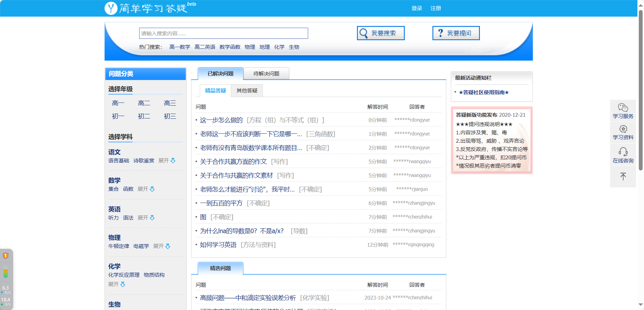Click hot search 化学
This screenshot has width=644, height=310.
pos(279,47)
